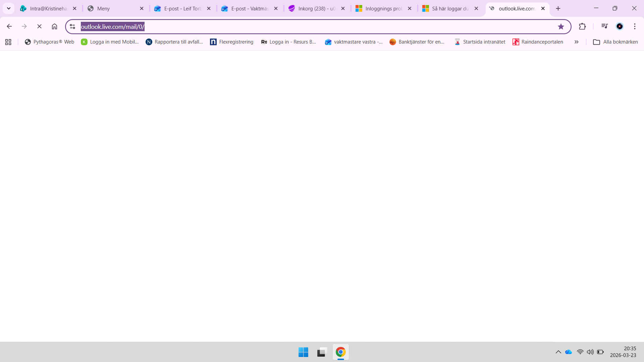The image size is (644, 362).
Task: Open Wi-Fi network tray icon
Action: [580, 352]
